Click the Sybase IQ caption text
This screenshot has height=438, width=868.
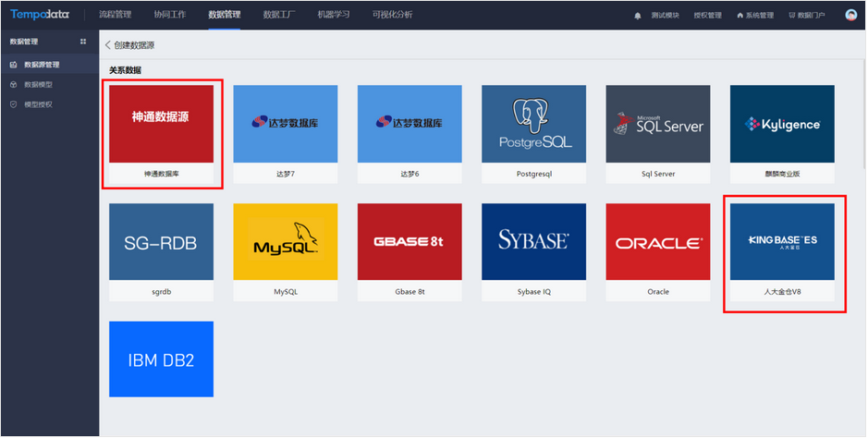(533, 291)
